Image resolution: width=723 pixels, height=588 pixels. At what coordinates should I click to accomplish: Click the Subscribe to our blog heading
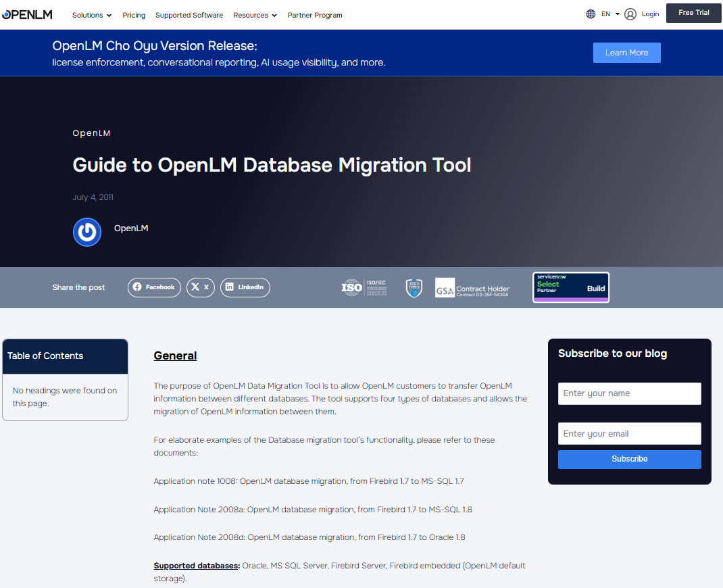click(612, 353)
